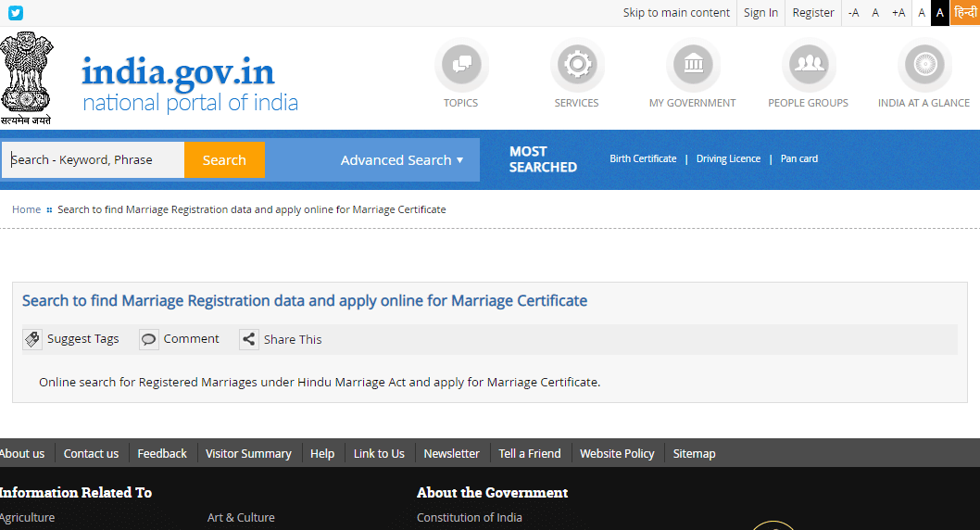
Task: Click the Suggest Tags tag icon
Action: (32, 339)
